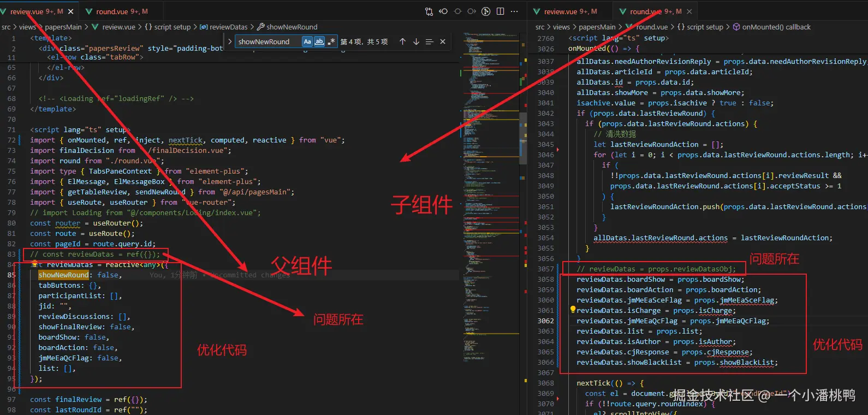
Task: Open showNewRound breadcrumb dropdown
Action: (292, 27)
